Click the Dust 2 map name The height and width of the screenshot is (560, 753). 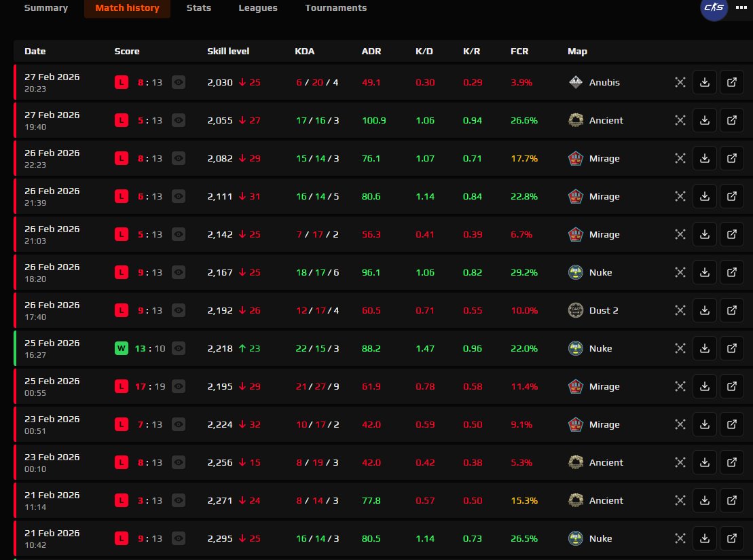click(x=604, y=310)
